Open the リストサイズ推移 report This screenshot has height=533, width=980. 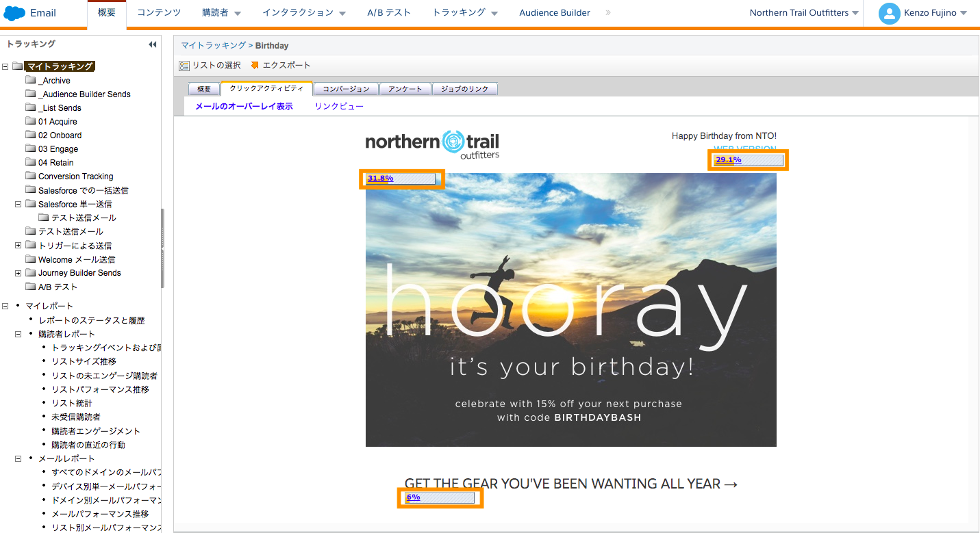84,361
